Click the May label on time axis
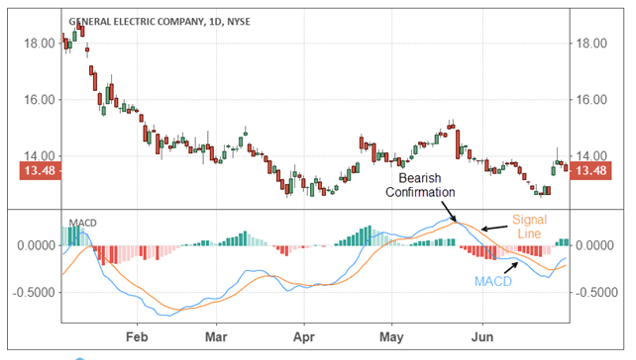Screen dimensions: 636x360 coord(391,337)
